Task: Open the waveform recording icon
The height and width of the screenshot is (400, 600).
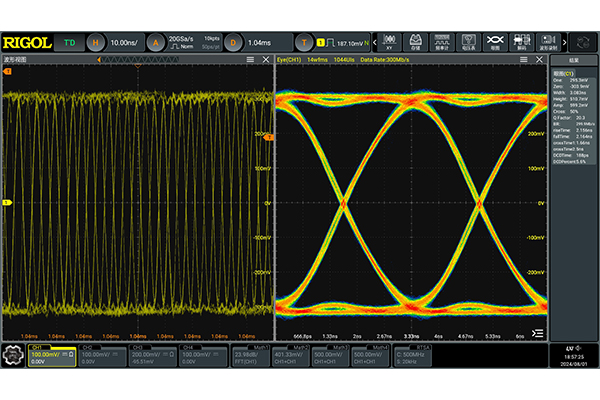Action: (x=546, y=42)
